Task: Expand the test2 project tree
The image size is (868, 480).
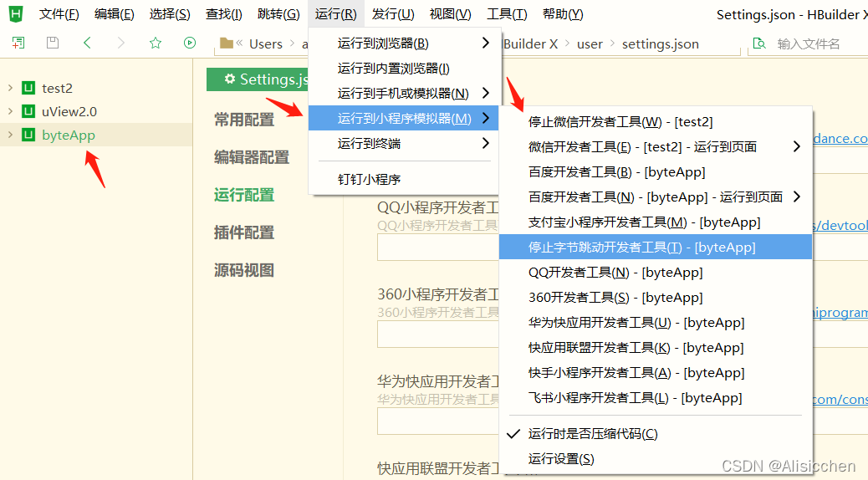Action: (x=10, y=88)
